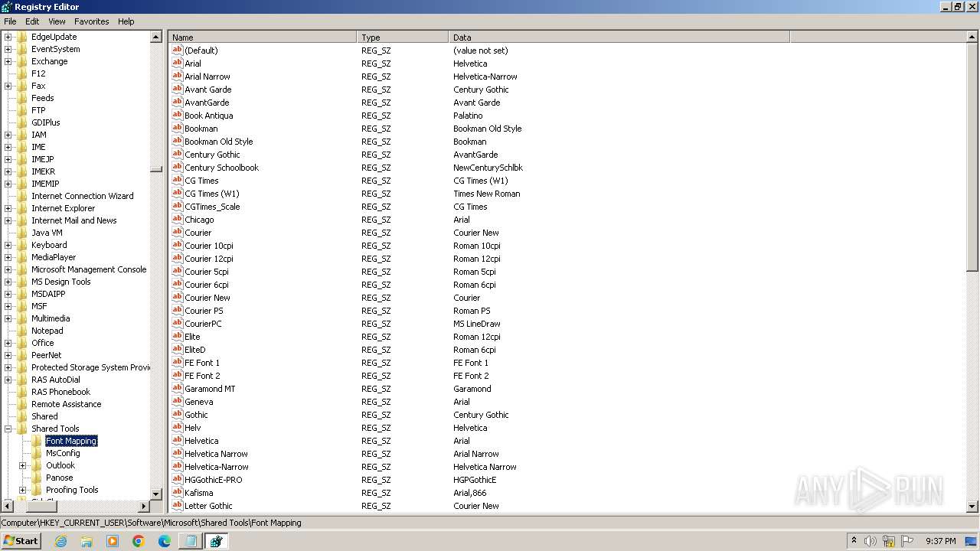Select the Century Schoolbook value row
980x551 pixels.
pyautogui.click(x=221, y=168)
